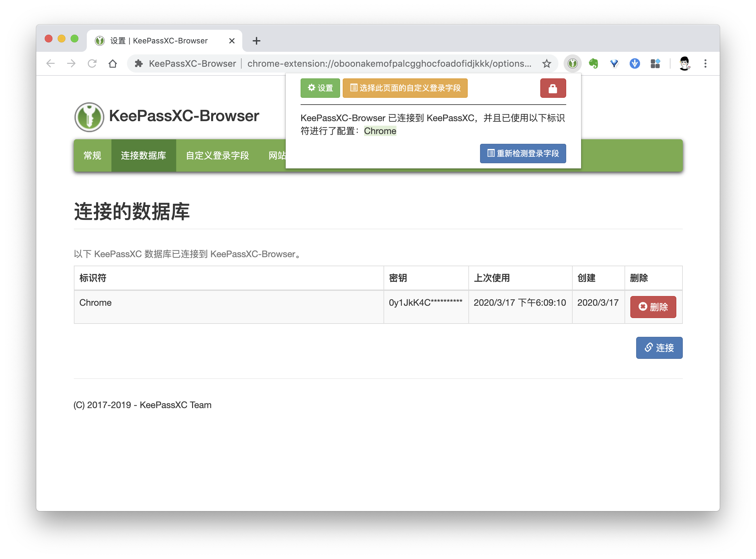This screenshot has width=756, height=559.
Task: Open the grid squares extension icon
Action: (x=655, y=63)
